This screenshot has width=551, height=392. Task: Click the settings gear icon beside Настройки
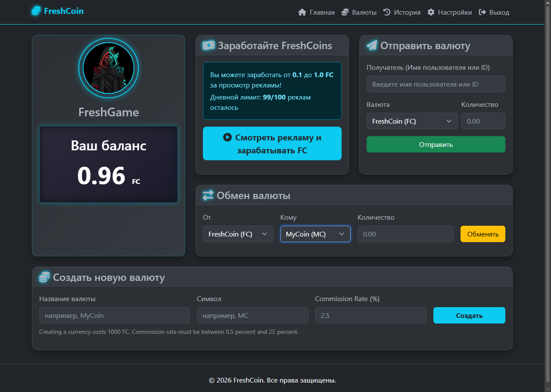[x=430, y=12]
